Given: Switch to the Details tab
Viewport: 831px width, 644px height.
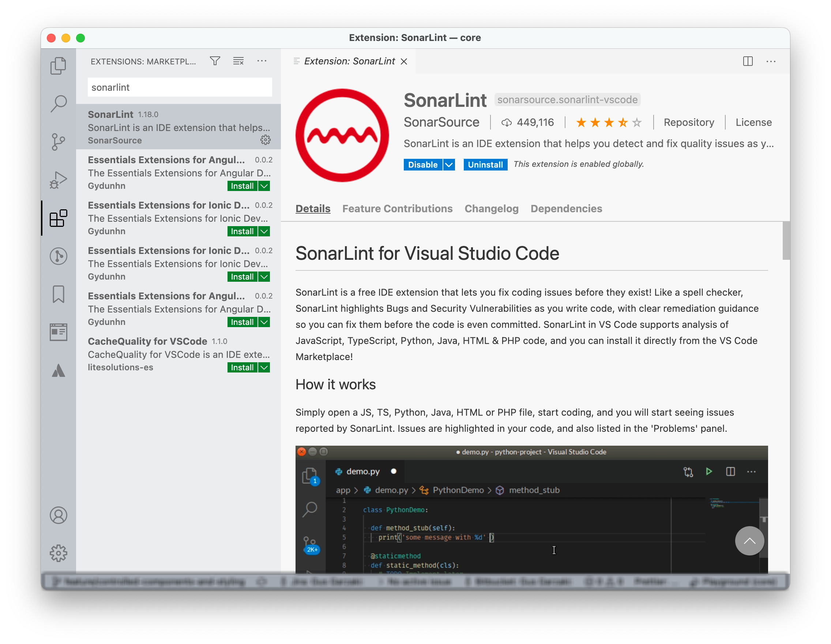Looking at the screenshot, I should 313,209.
